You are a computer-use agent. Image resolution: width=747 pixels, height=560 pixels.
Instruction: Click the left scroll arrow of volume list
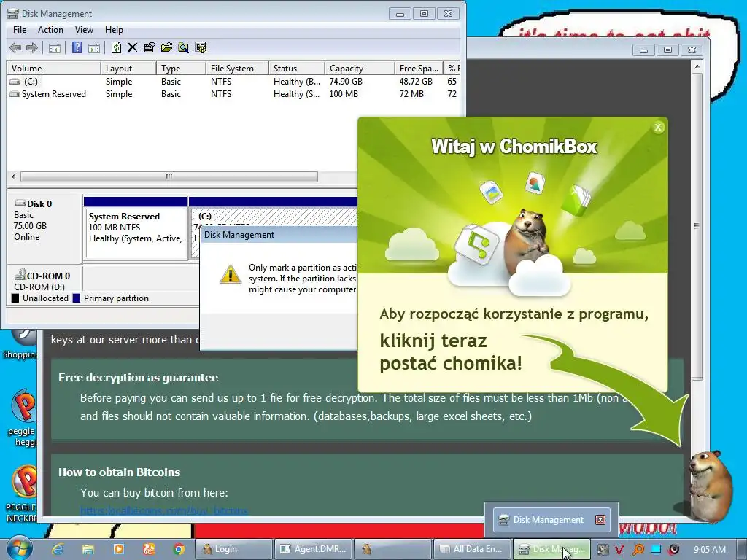coord(13,176)
